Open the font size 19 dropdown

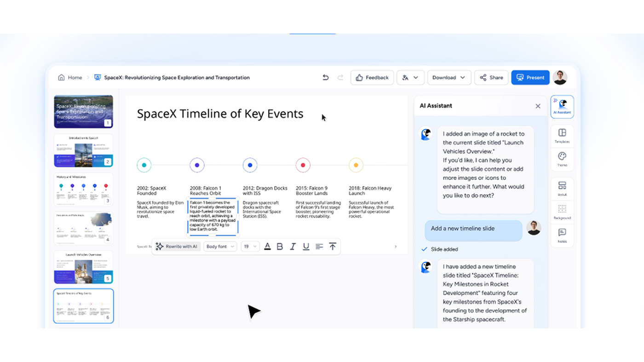[250, 247]
